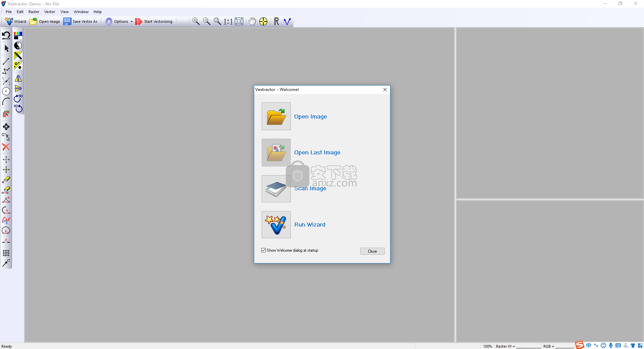Image resolution: width=644 pixels, height=349 pixels.
Task: Click the Zoom Out magnifier
Action: click(207, 21)
